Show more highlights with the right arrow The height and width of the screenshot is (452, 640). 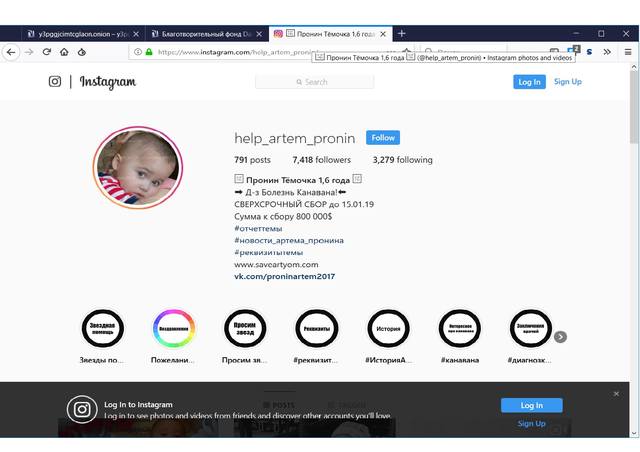(560, 337)
